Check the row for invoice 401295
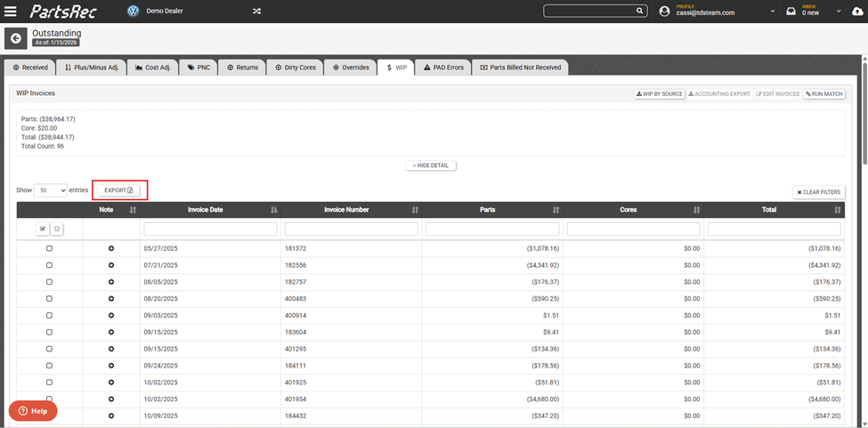Screen dimensions: 868x428 (x=49, y=349)
